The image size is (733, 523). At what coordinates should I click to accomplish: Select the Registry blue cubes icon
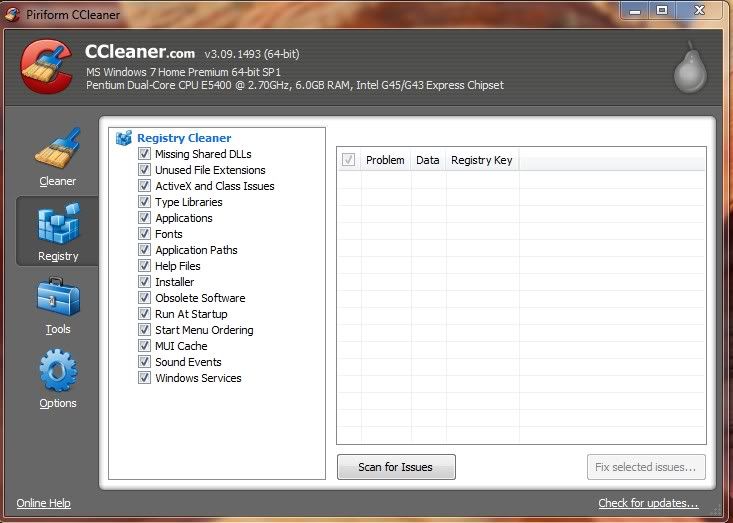tap(58, 223)
